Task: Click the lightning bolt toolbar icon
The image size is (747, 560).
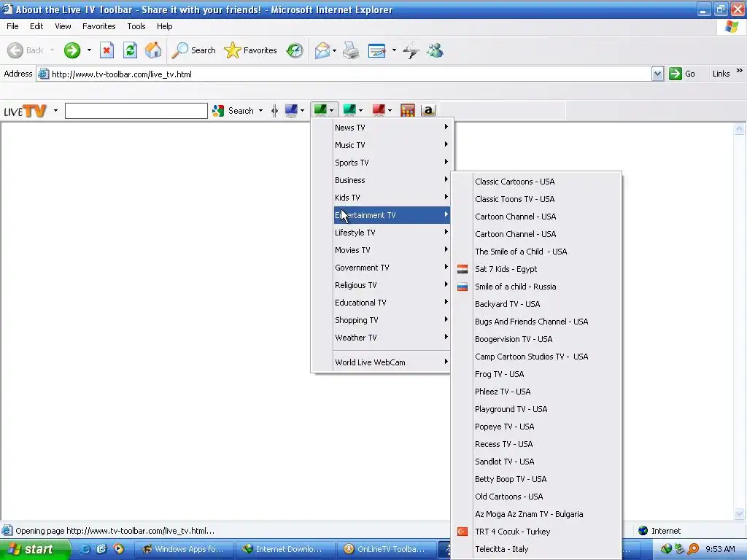Action: [411, 50]
